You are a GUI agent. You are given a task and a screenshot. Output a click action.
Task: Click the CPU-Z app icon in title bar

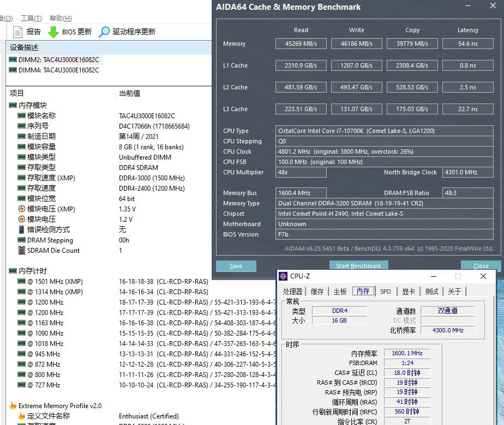(284, 276)
